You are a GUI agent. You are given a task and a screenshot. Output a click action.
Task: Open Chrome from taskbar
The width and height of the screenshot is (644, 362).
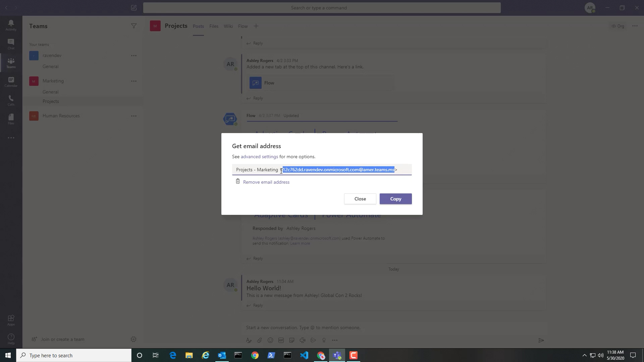(255, 355)
